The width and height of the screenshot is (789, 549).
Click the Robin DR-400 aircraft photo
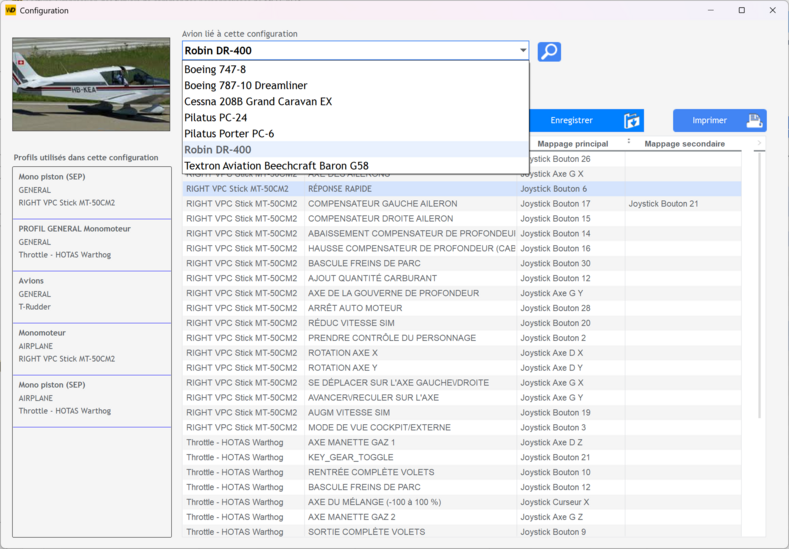point(91,84)
